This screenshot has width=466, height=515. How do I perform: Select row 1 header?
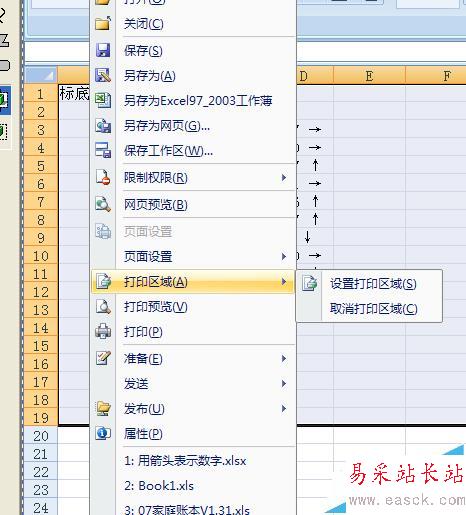coord(41,94)
